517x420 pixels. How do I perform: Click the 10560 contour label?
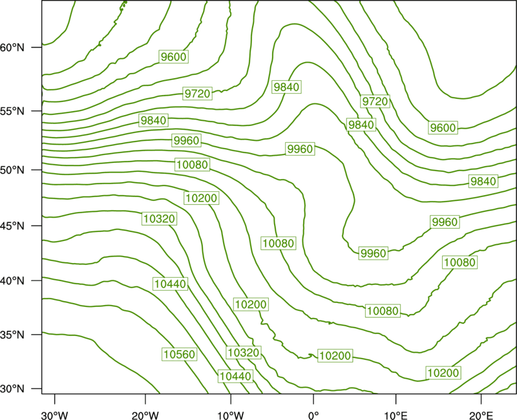(x=180, y=354)
